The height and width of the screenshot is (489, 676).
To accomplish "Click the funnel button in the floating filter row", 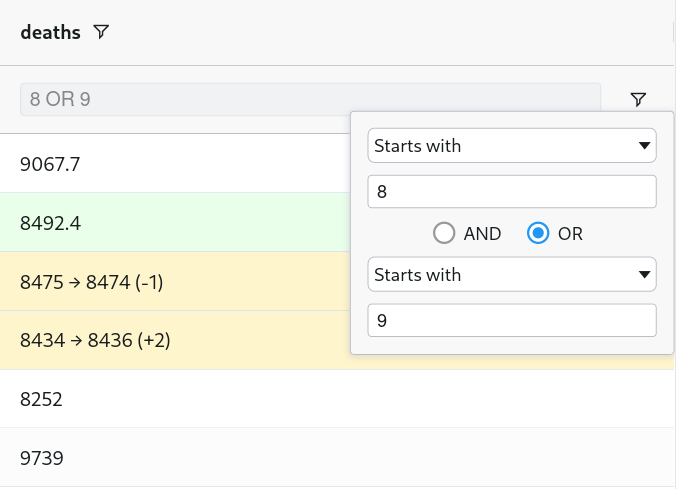I will (638, 99).
